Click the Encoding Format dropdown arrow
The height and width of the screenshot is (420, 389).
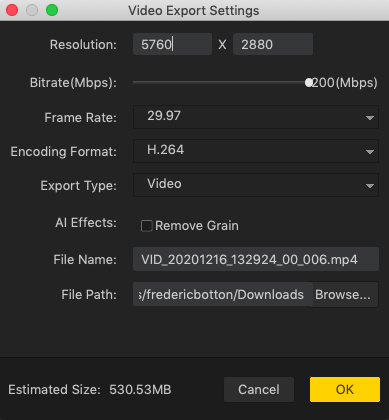click(x=369, y=152)
